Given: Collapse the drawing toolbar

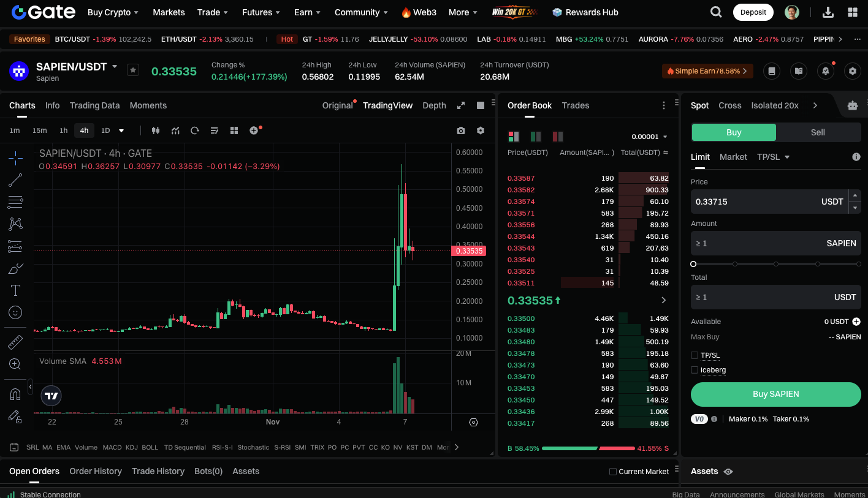Looking at the screenshot, I should 30,387.
